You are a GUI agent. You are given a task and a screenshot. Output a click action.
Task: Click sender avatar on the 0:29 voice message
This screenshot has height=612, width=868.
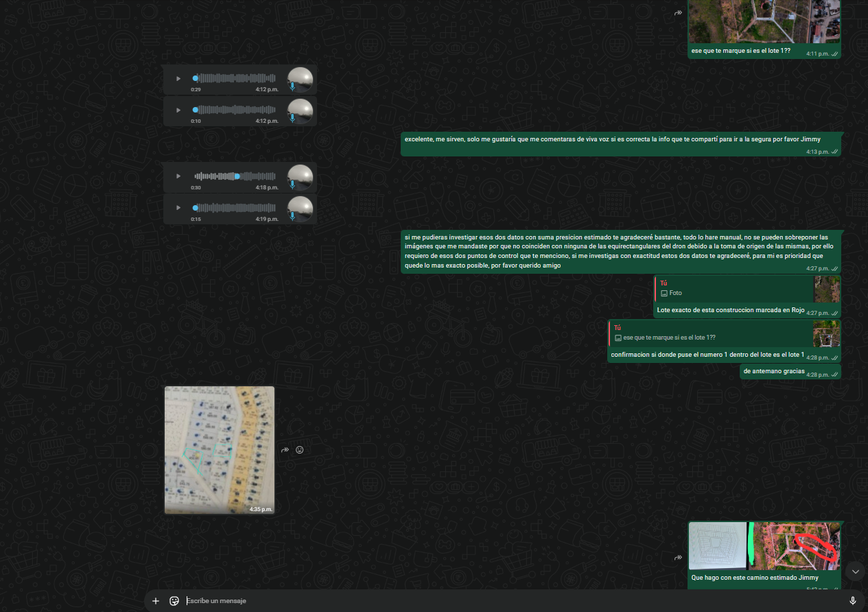(300, 80)
